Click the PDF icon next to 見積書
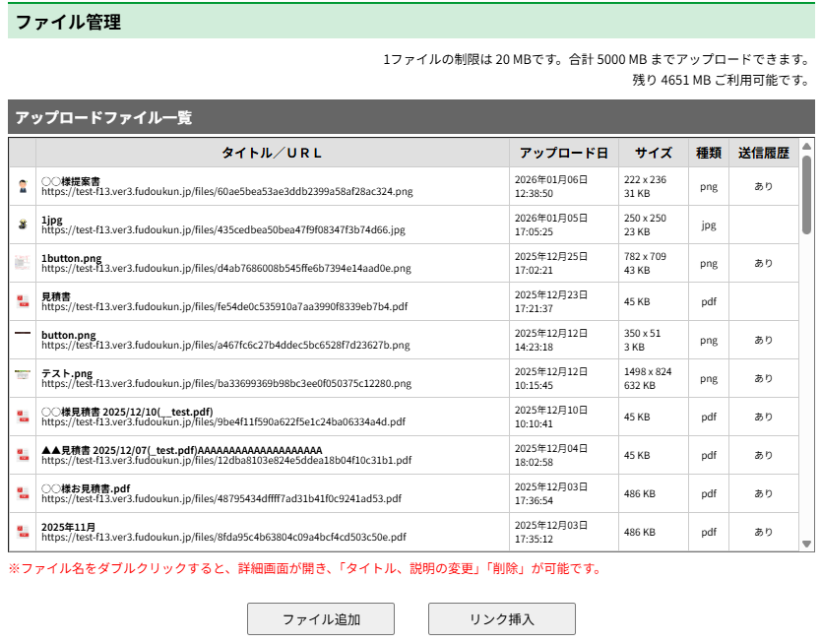The image size is (820, 644). 23,301
